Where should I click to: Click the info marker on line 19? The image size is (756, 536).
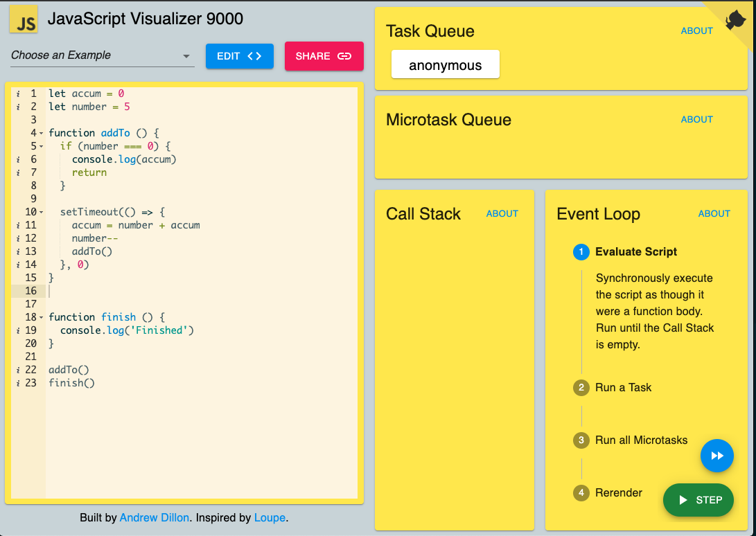click(18, 330)
